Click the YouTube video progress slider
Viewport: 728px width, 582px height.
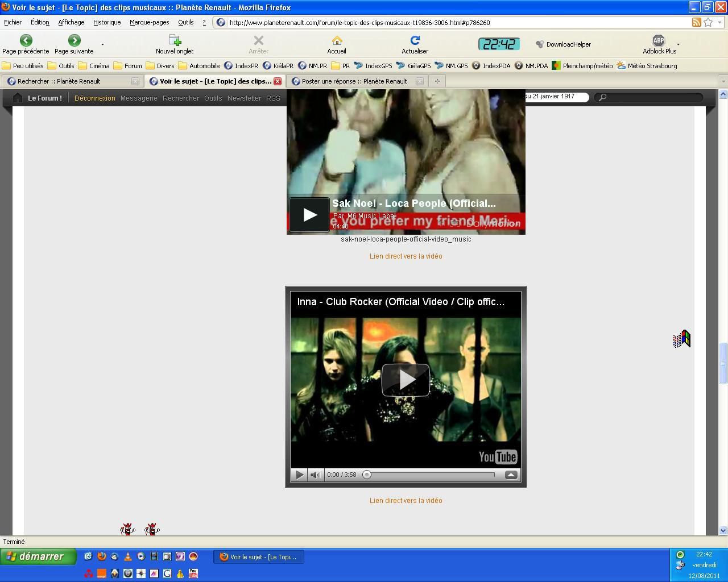(431, 475)
